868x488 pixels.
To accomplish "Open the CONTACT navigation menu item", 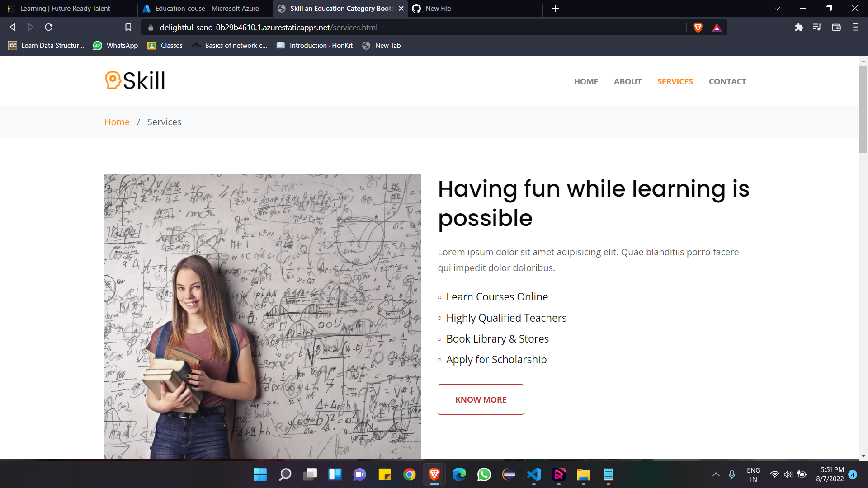I will (x=727, y=82).
